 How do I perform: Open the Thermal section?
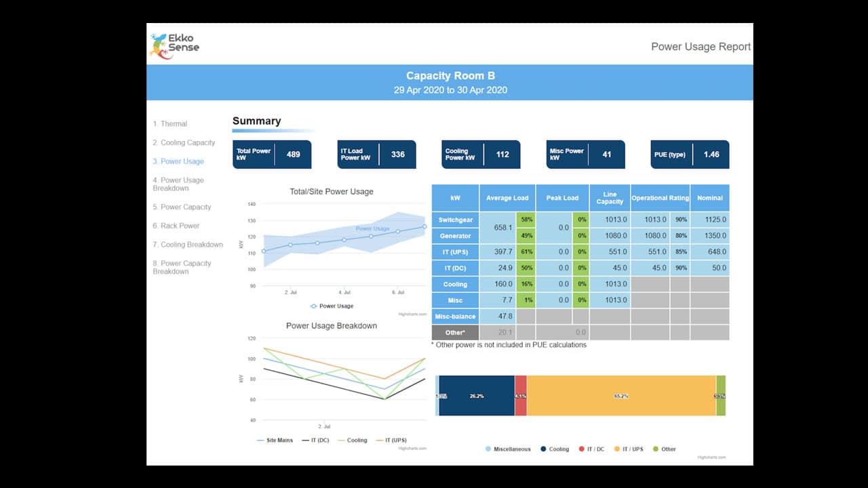point(170,124)
